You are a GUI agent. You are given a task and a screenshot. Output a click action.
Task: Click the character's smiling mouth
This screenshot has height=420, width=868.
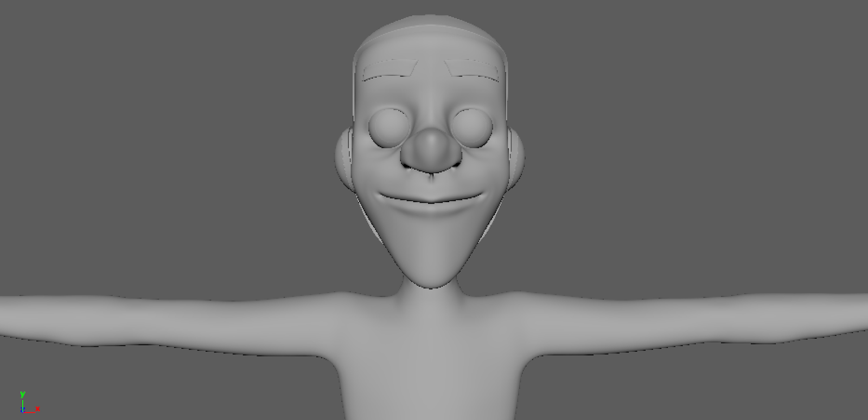coord(432,197)
